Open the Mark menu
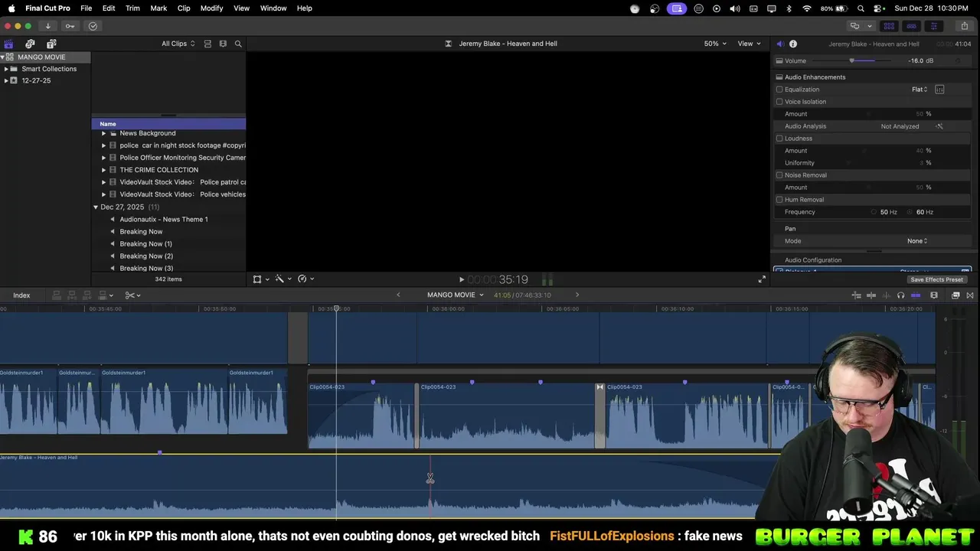The image size is (980, 551). [x=158, y=8]
